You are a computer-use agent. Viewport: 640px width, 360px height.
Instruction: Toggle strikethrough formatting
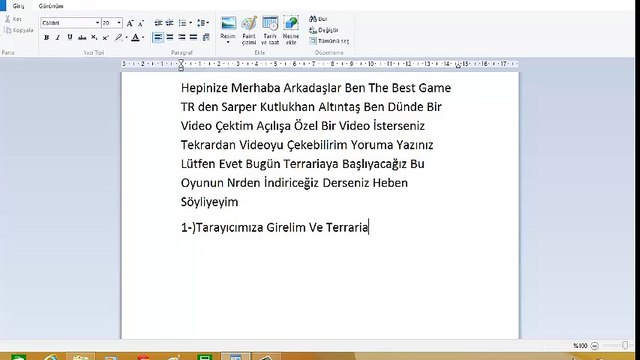click(82, 38)
